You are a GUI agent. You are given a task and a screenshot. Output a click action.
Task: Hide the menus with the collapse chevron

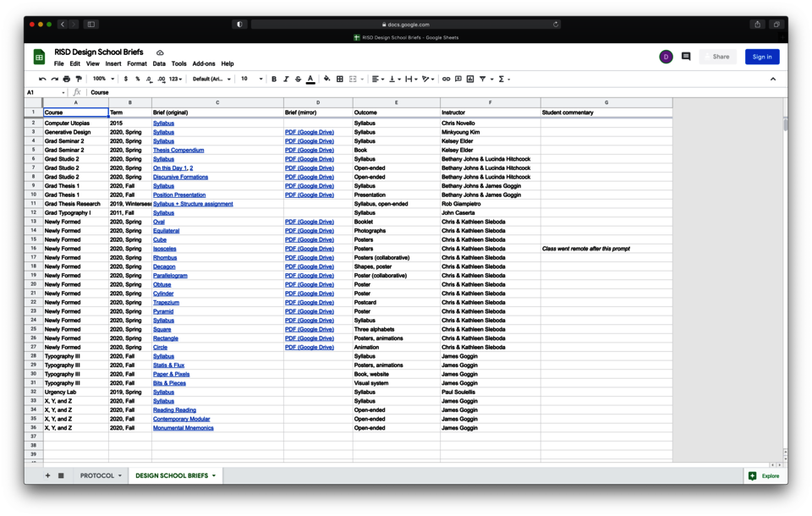point(773,79)
